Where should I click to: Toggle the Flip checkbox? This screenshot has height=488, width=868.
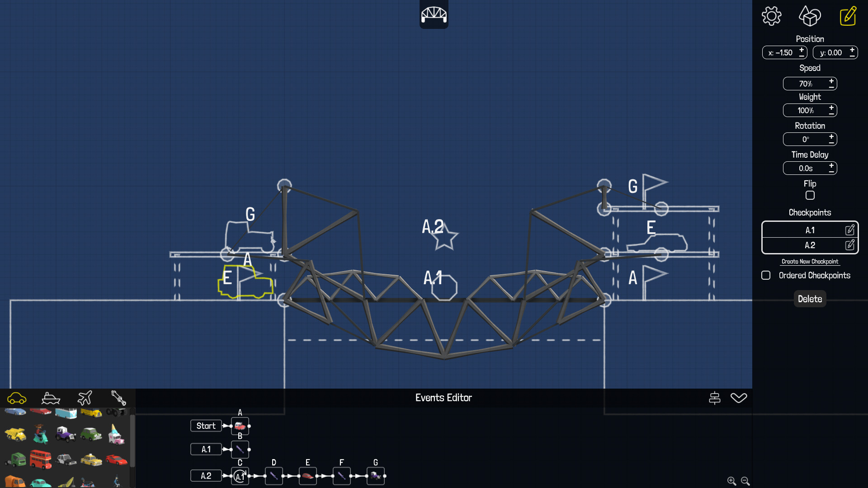[x=810, y=195]
